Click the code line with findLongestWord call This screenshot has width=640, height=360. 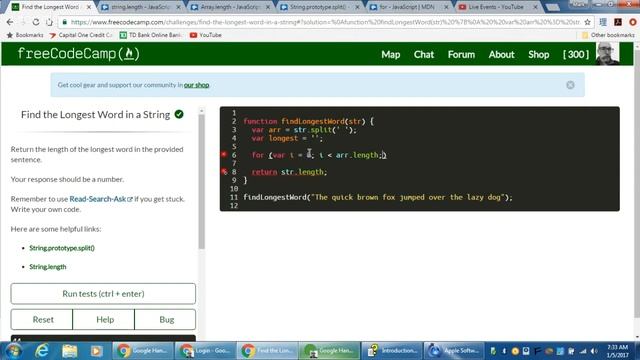tap(378, 197)
